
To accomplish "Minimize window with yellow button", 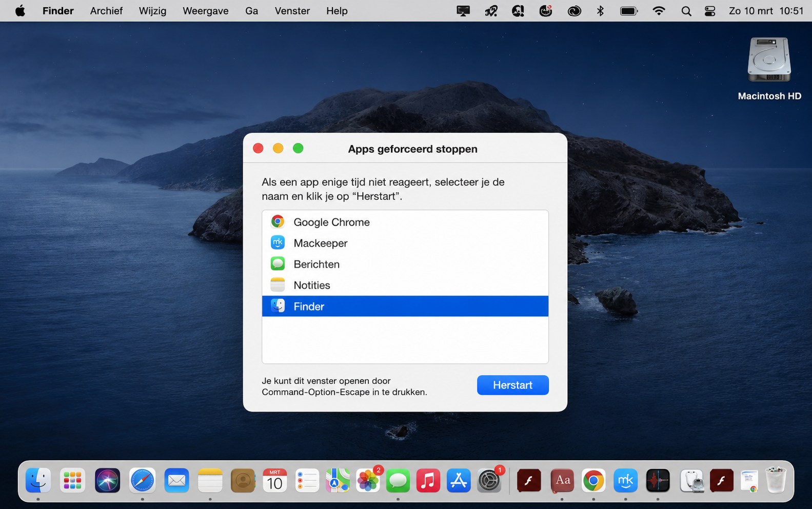I will tap(278, 149).
